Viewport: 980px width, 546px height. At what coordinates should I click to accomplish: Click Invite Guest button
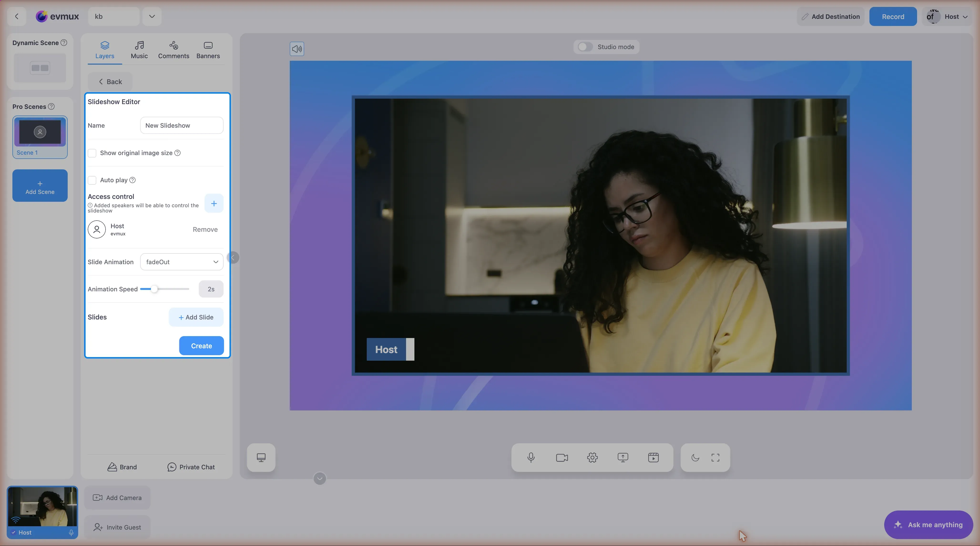[x=117, y=527]
